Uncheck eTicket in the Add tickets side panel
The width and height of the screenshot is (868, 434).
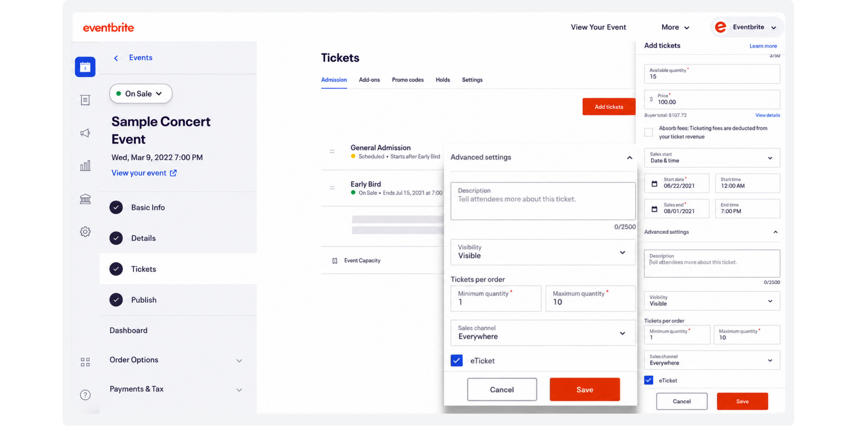point(648,380)
